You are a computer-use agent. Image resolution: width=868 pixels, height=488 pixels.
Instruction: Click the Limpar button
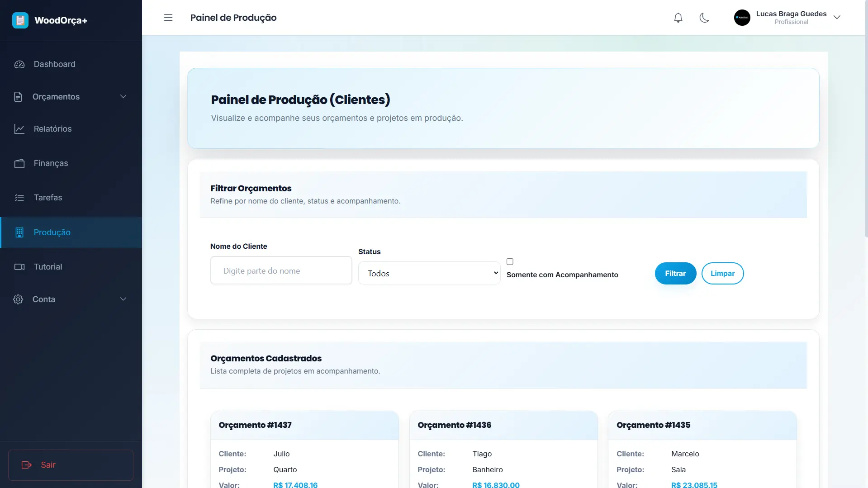(722, 273)
